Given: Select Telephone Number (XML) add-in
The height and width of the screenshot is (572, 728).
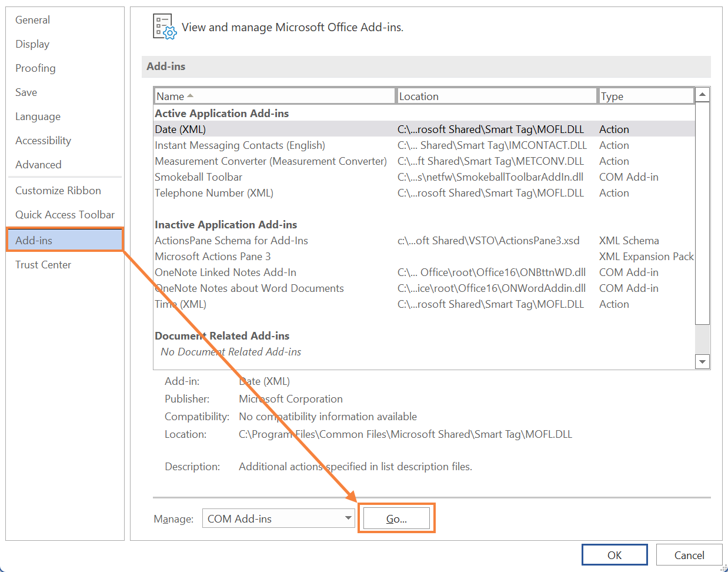Looking at the screenshot, I should pos(424,193).
